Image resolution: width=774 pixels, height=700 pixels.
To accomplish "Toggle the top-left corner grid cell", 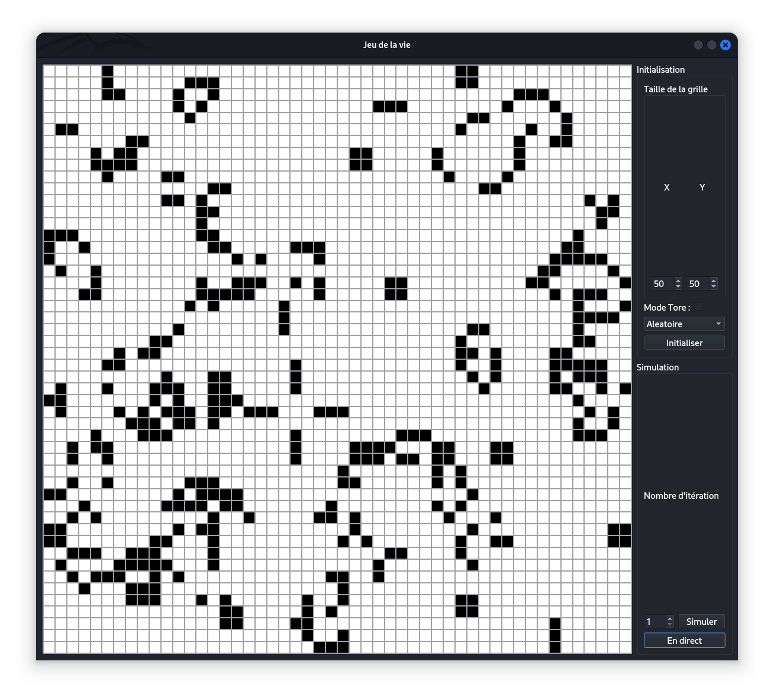I will (x=49, y=71).
